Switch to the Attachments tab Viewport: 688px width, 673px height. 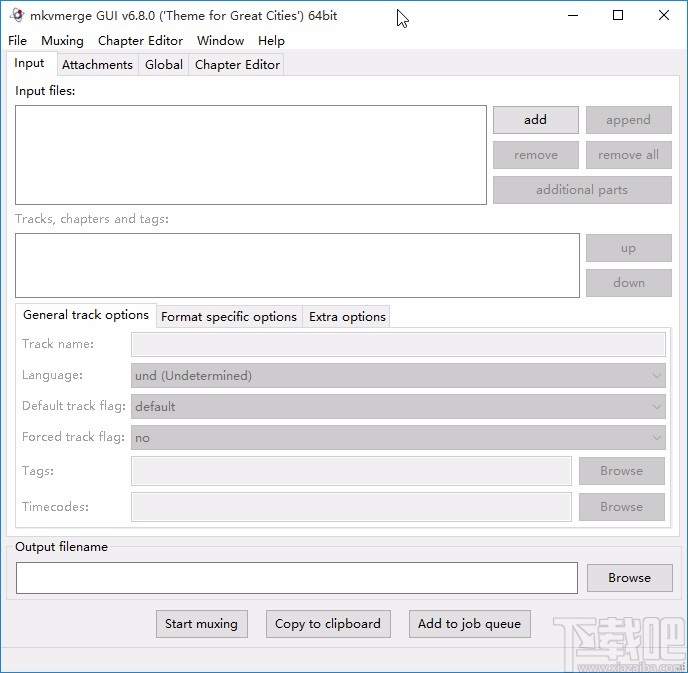(97, 64)
